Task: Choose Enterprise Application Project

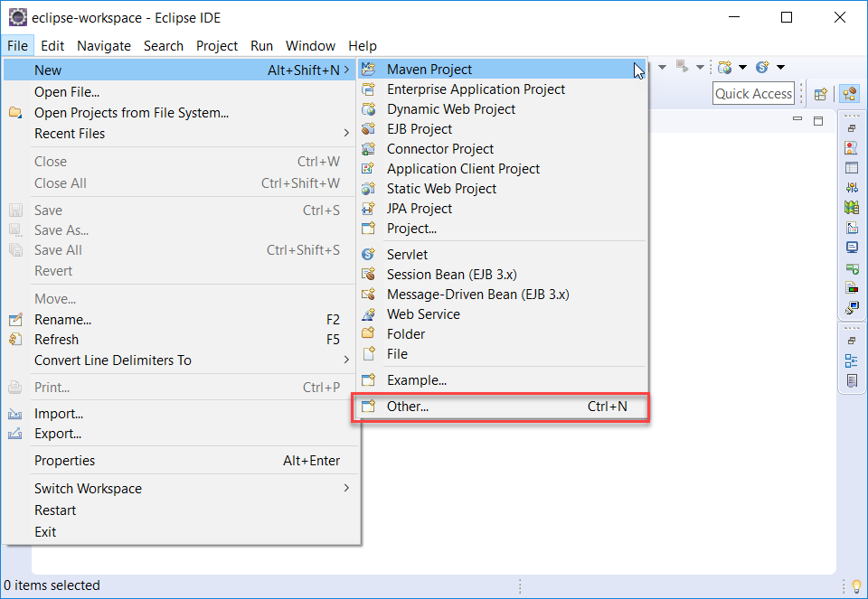Action: (x=502, y=89)
